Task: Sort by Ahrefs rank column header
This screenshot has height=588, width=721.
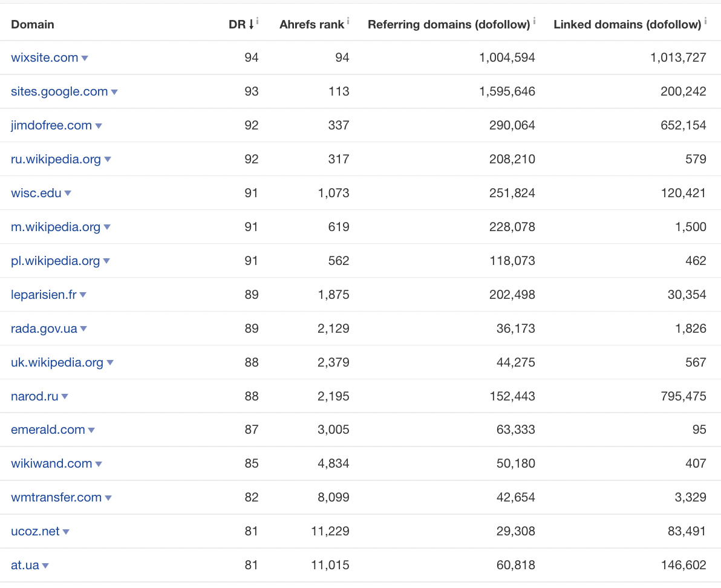Action: [312, 25]
